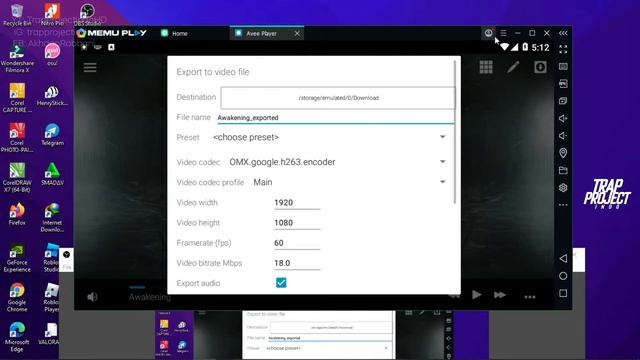
Task: Click the Destination path button
Action: tap(338, 98)
